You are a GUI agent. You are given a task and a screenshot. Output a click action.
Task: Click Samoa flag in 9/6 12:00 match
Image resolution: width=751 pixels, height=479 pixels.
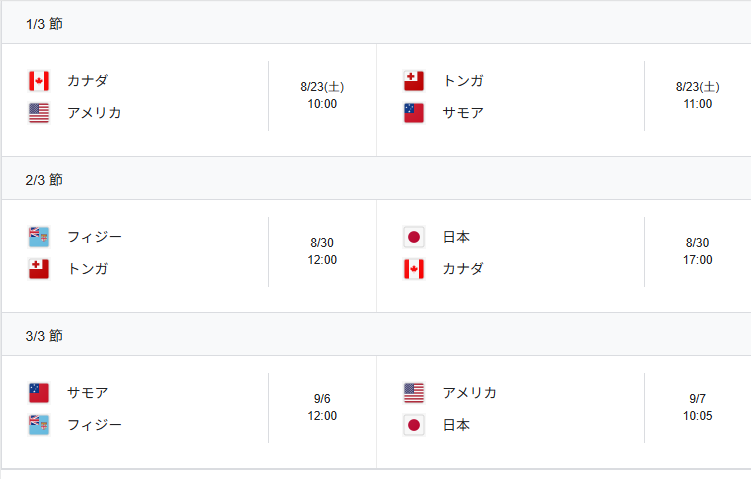[39, 393]
